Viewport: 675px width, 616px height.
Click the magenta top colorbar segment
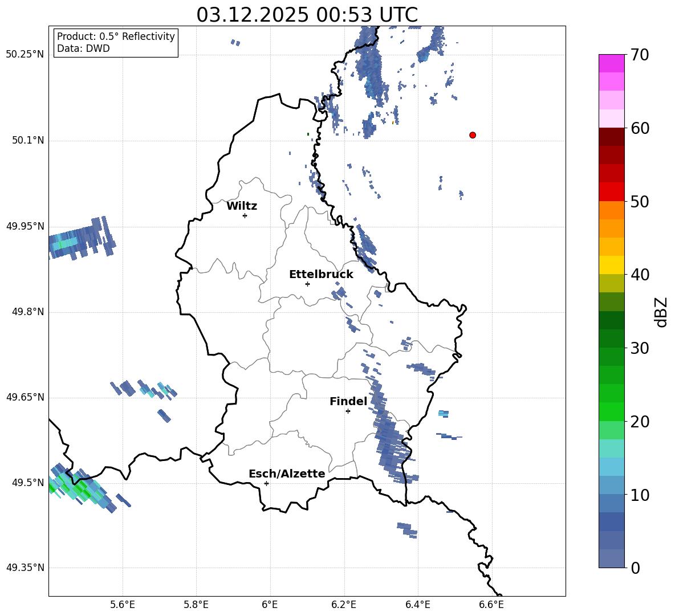click(x=611, y=63)
